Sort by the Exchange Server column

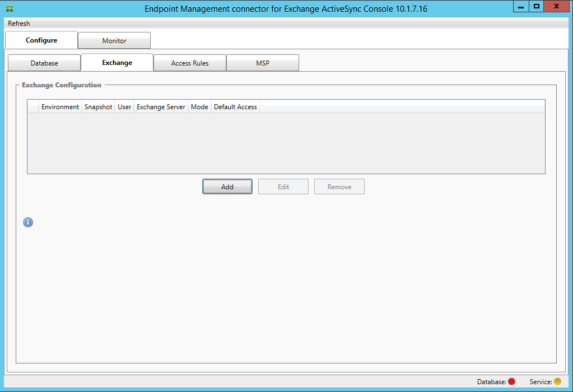point(161,106)
